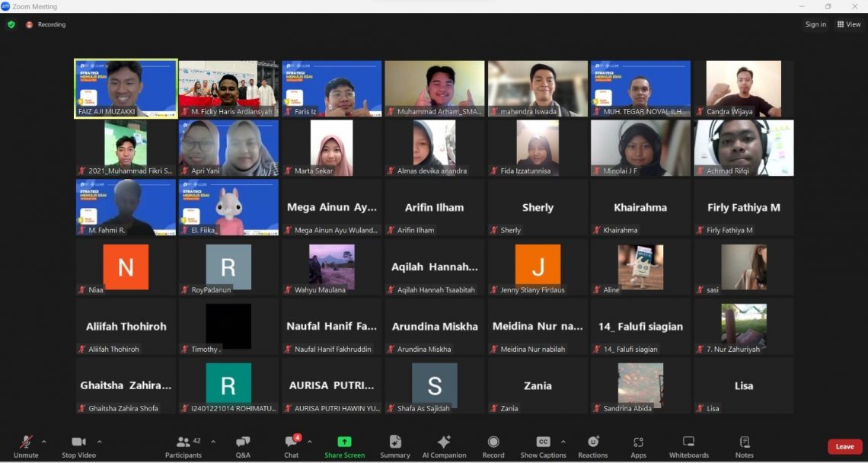Image resolution: width=868 pixels, height=463 pixels.
Task: Select Apri Yani video tile
Action: point(228,148)
